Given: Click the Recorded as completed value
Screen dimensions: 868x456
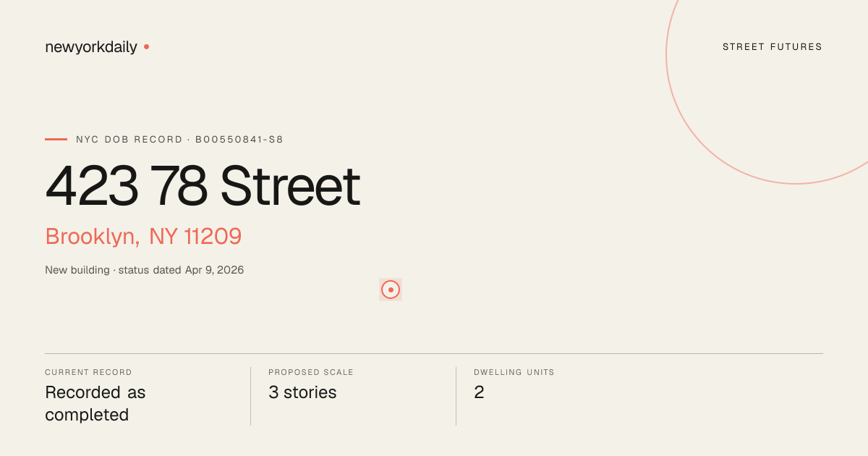Looking at the screenshot, I should tap(95, 403).
